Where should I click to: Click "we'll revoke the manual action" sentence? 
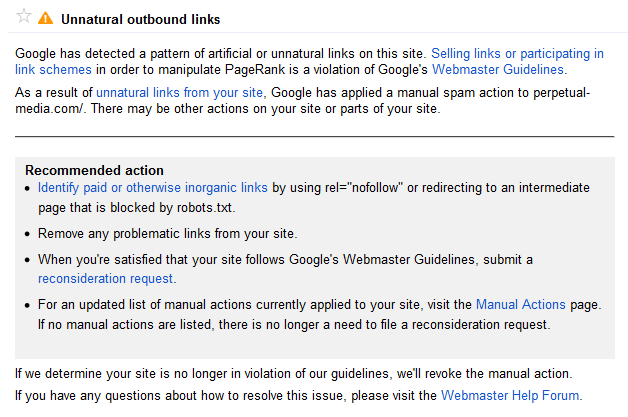pyautogui.click(x=484, y=374)
